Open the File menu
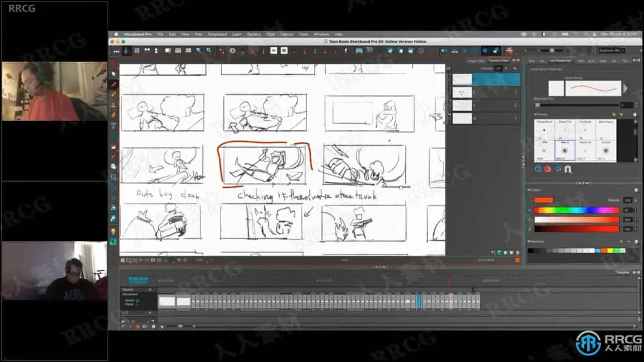 (x=160, y=34)
